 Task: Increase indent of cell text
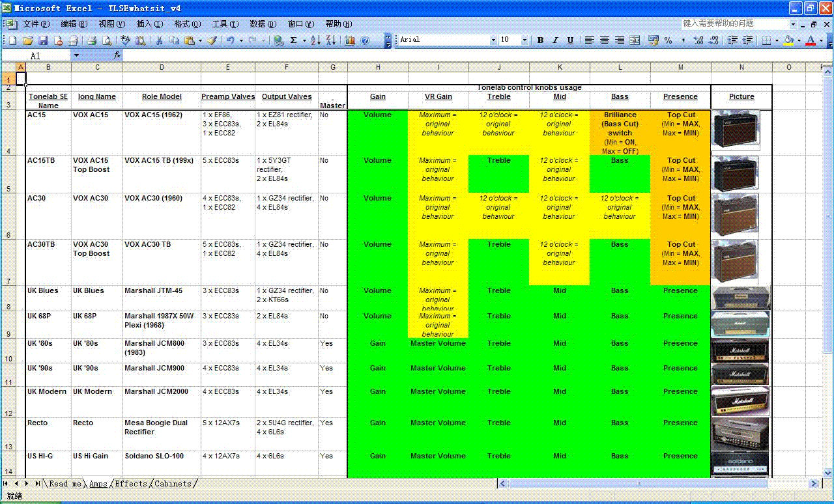748,40
